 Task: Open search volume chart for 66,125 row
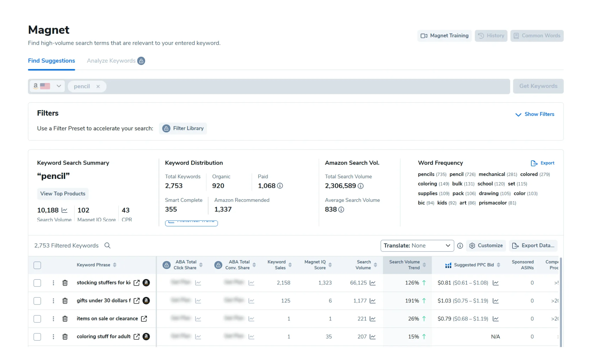coord(373,283)
